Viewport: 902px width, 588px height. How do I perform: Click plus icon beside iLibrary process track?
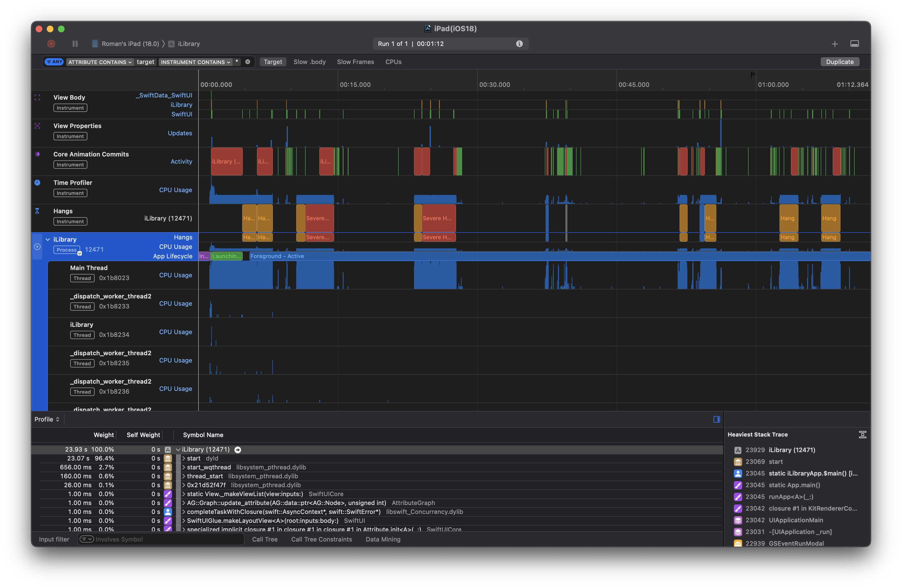click(x=37, y=247)
